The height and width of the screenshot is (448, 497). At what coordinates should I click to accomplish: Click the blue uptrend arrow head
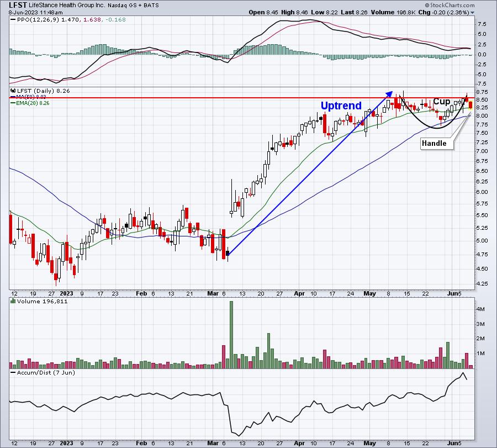point(389,94)
